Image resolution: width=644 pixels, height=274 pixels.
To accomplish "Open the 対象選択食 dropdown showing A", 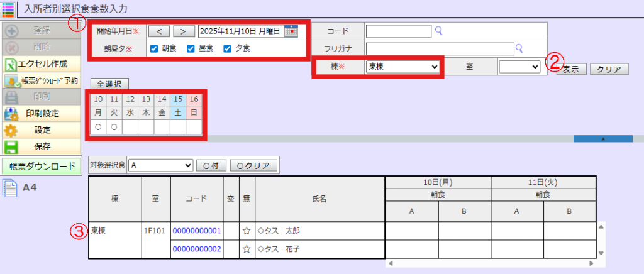I will point(160,165).
